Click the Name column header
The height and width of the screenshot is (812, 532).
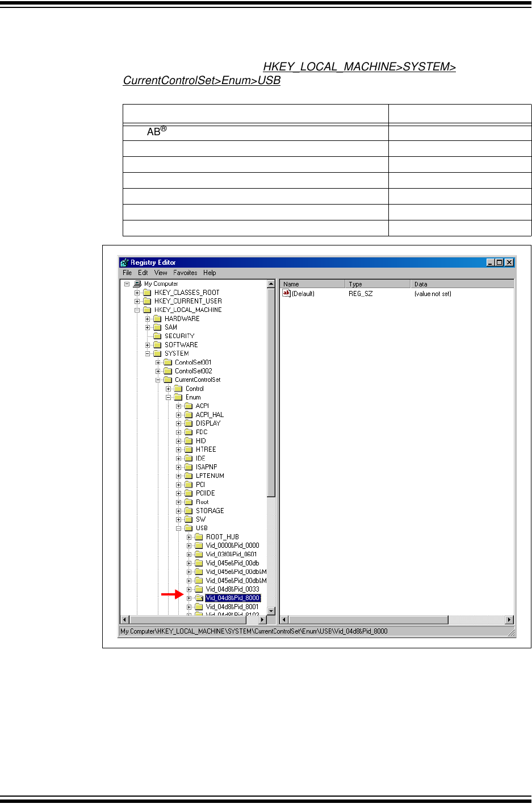(312, 284)
